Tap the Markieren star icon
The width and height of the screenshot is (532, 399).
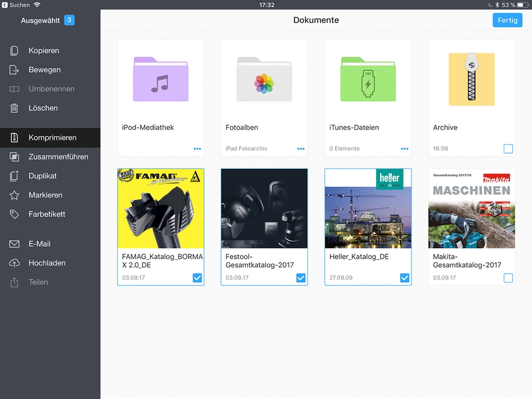tap(15, 195)
